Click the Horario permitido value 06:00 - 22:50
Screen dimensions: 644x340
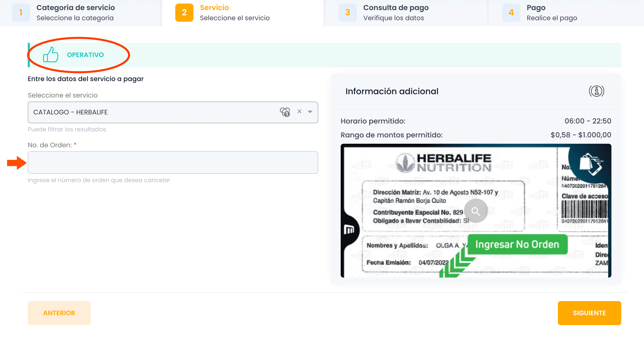(x=588, y=121)
